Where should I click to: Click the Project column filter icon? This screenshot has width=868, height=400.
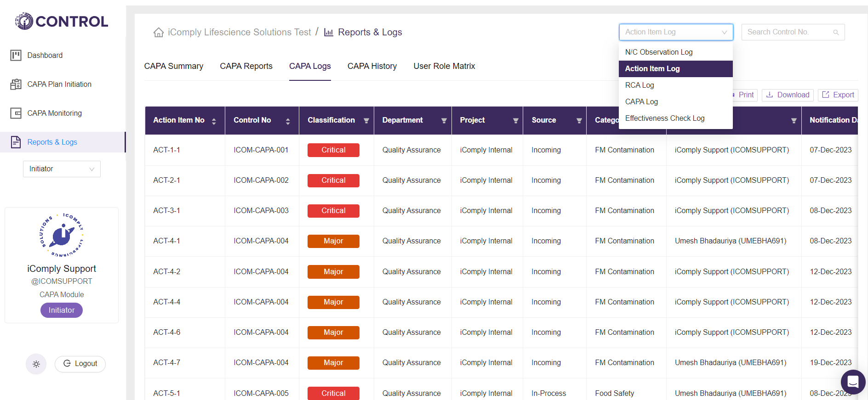point(515,121)
